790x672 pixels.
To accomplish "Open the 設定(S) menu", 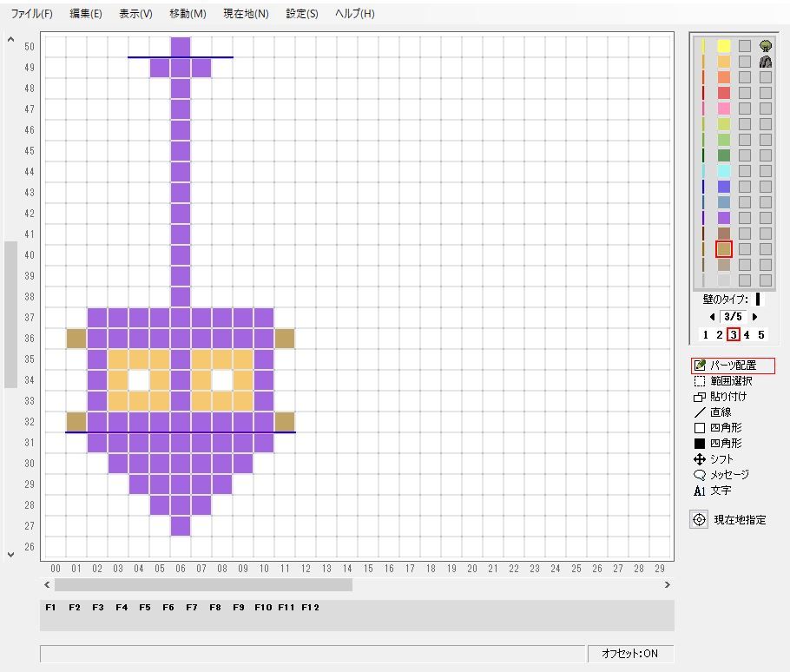I will (302, 14).
